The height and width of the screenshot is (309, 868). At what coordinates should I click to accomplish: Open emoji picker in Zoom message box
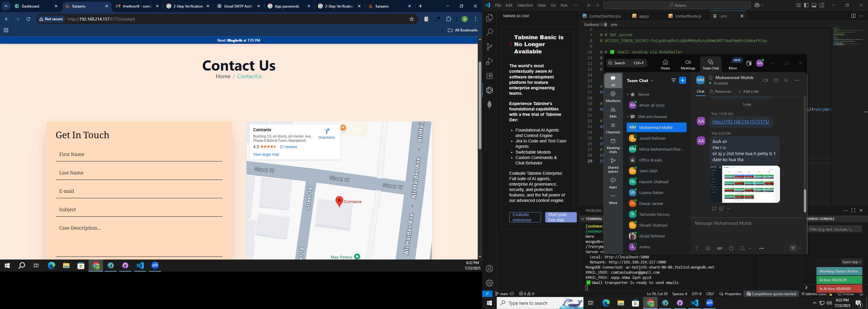[708, 249]
